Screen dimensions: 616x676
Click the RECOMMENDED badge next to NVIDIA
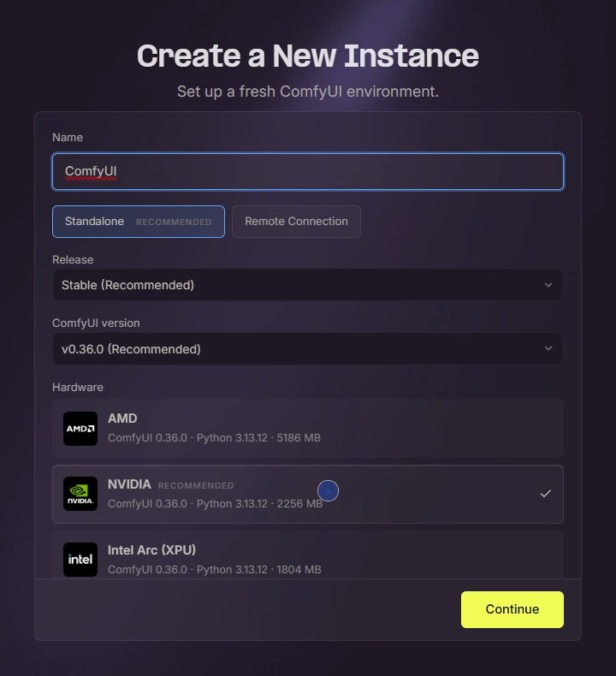pos(196,486)
